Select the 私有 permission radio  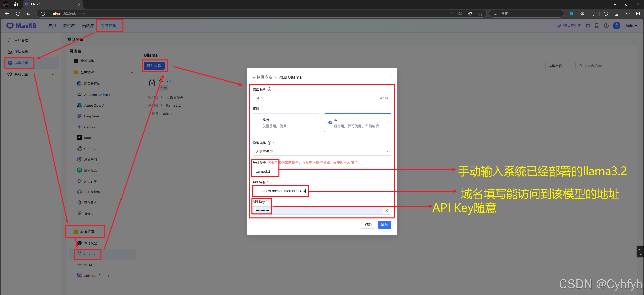click(259, 123)
